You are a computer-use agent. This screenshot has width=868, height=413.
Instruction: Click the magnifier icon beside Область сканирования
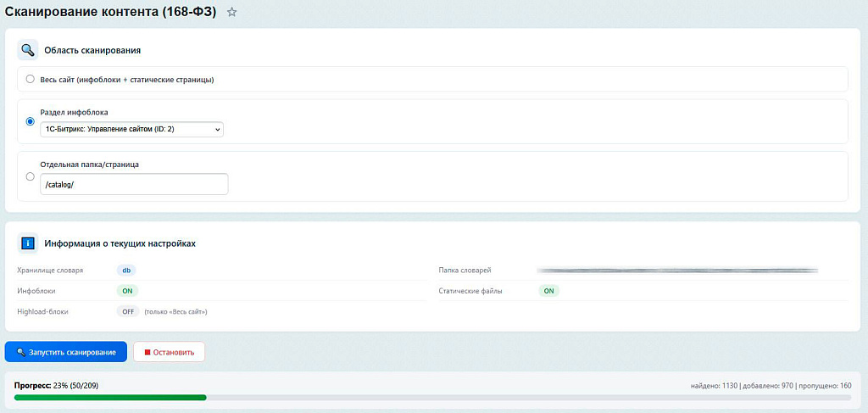(28, 50)
